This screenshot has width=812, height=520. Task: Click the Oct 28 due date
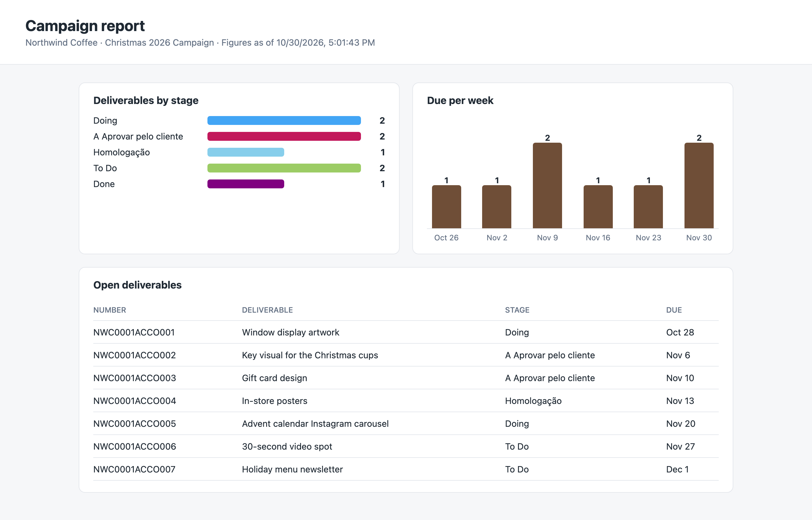[x=680, y=332]
